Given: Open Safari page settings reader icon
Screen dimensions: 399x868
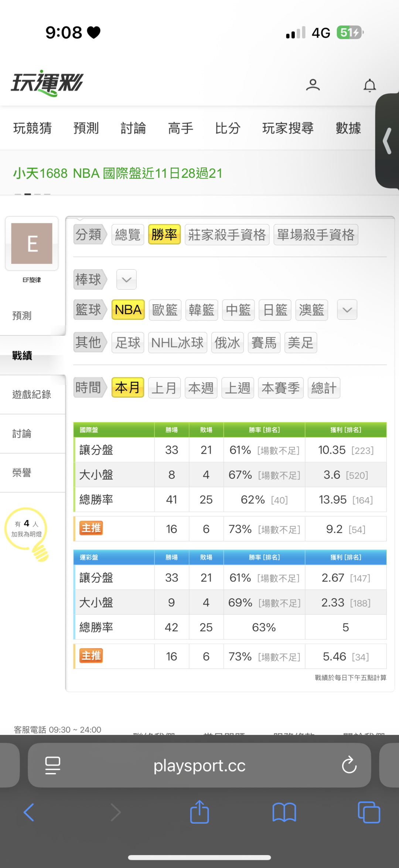Looking at the screenshot, I should click(52, 765).
